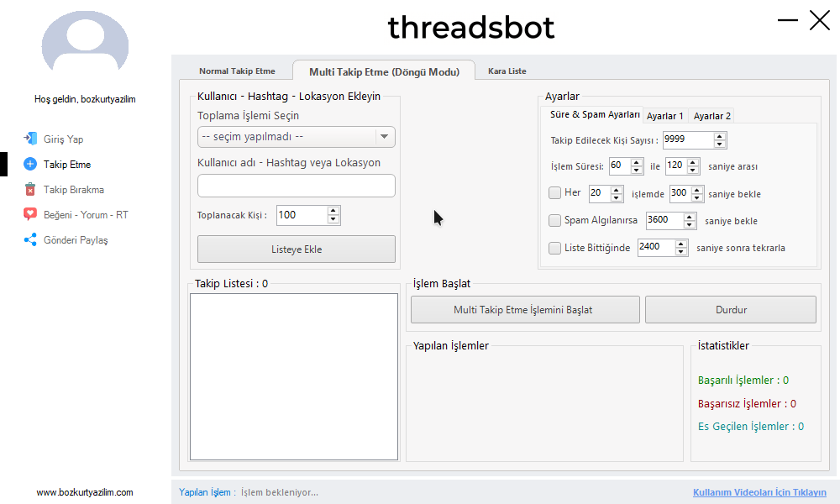This screenshot has width=840, height=504.
Task: Select the Süre & Spam Ayarları tab
Action: click(595, 114)
